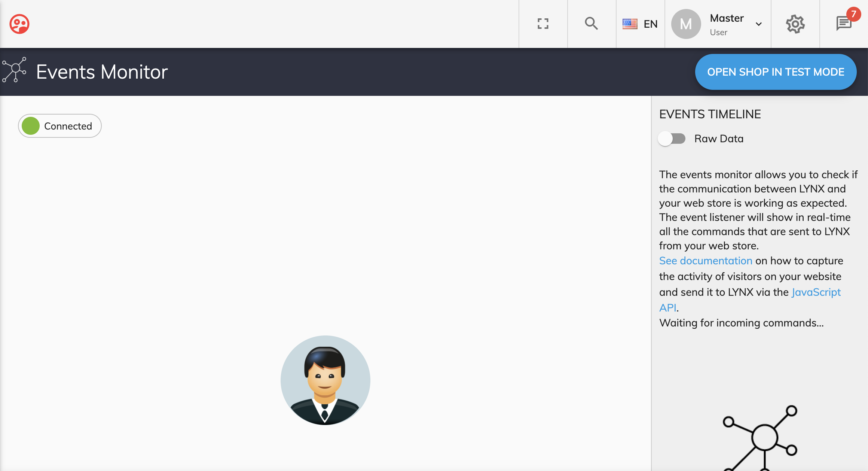Click the EVENTS TIMELINE heading
The height and width of the screenshot is (471, 868).
[x=710, y=114]
